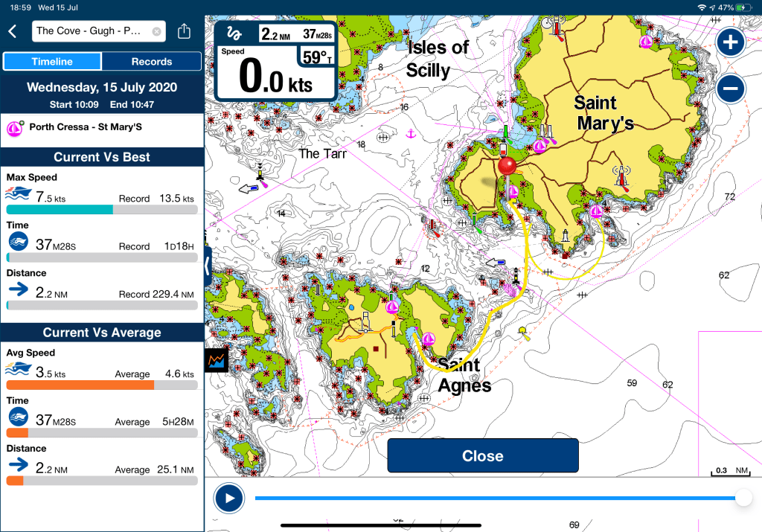The image size is (762, 532).
Task: Tap the red pin track endpoint marker
Action: pos(508,166)
